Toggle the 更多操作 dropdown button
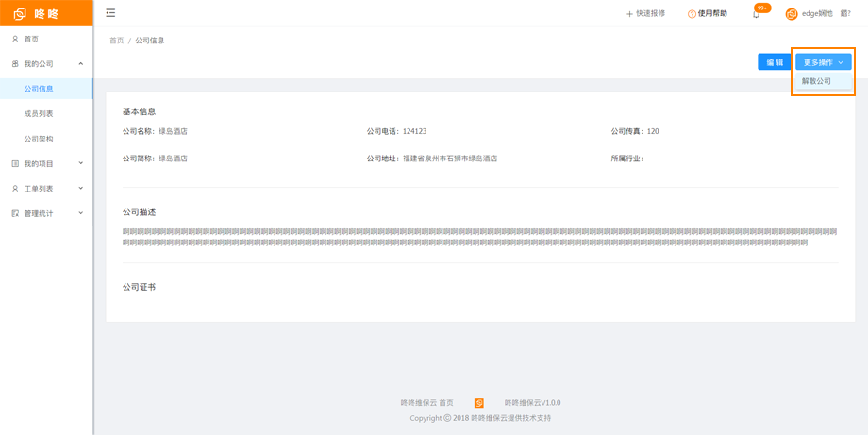The width and height of the screenshot is (868, 435). pyautogui.click(x=823, y=62)
